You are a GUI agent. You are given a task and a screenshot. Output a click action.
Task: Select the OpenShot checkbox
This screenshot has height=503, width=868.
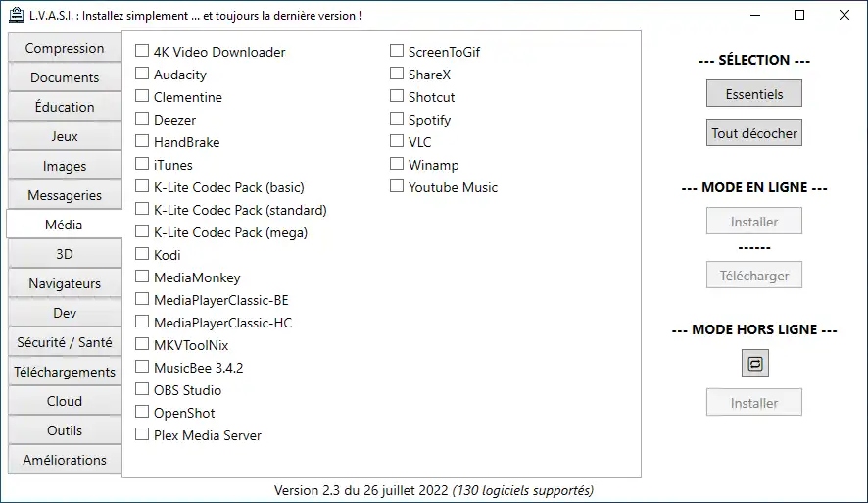pyautogui.click(x=142, y=412)
